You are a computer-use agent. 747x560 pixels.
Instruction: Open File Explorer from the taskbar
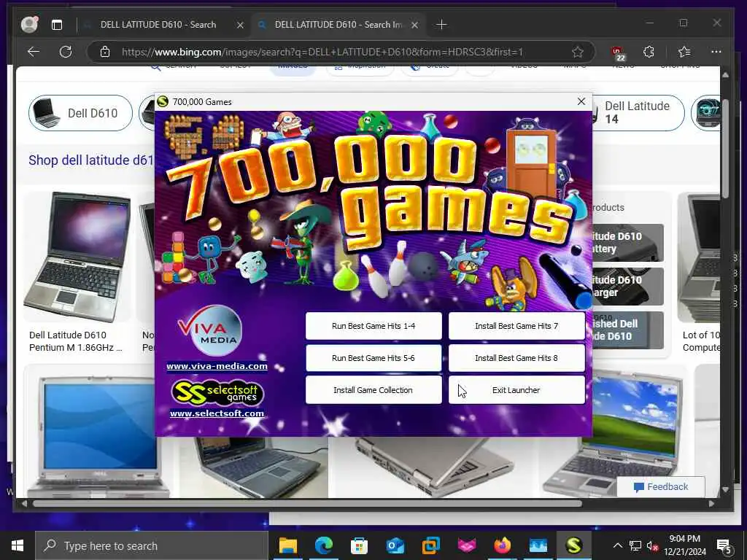coord(287,545)
